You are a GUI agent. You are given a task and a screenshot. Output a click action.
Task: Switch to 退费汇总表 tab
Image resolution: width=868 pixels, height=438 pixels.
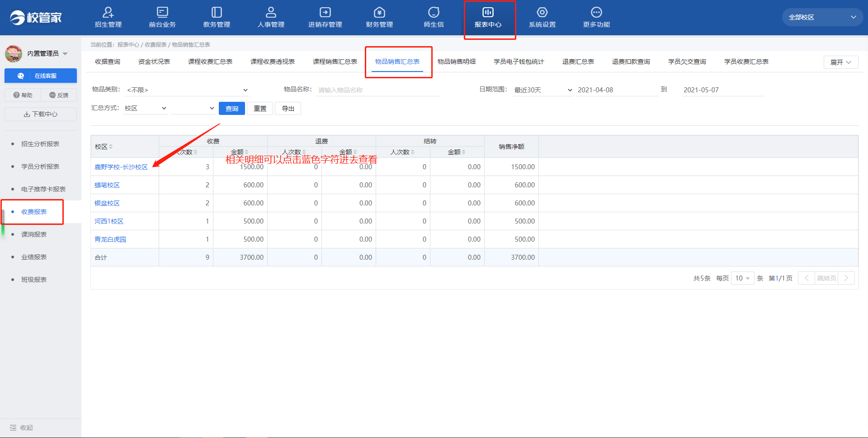click(578, 62)
